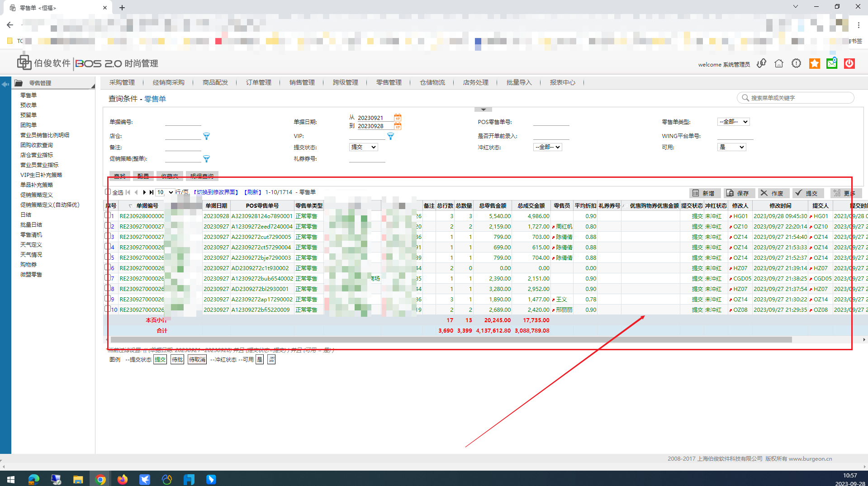This screenshot has height=486, width=868.
Task: Click the 作废 void button
Action: click(773, 193)
